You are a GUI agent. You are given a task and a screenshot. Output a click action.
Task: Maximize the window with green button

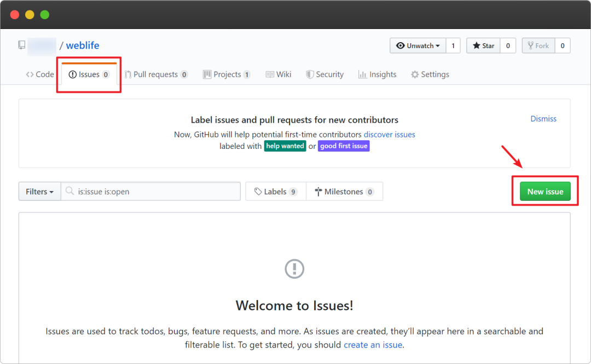(45, 15)
